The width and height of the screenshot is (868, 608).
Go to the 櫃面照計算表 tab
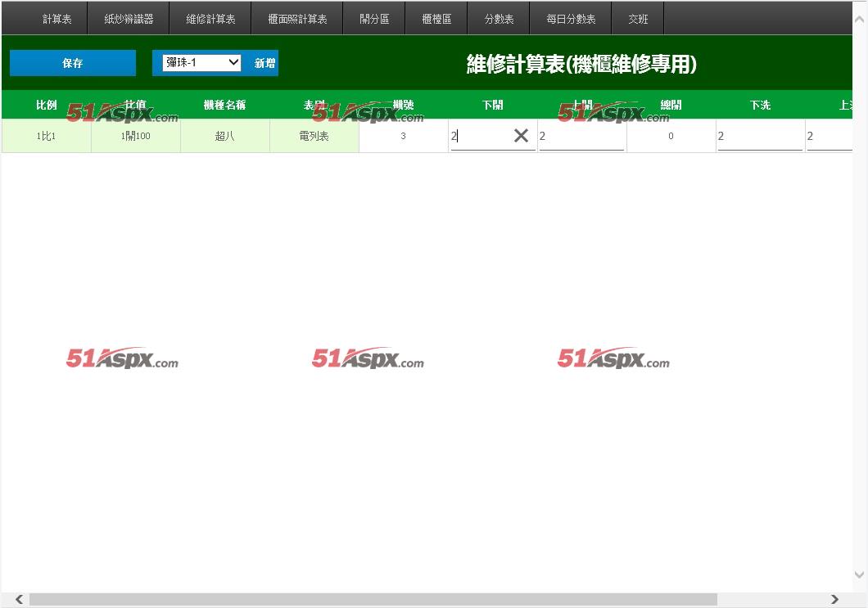(297, 19)
